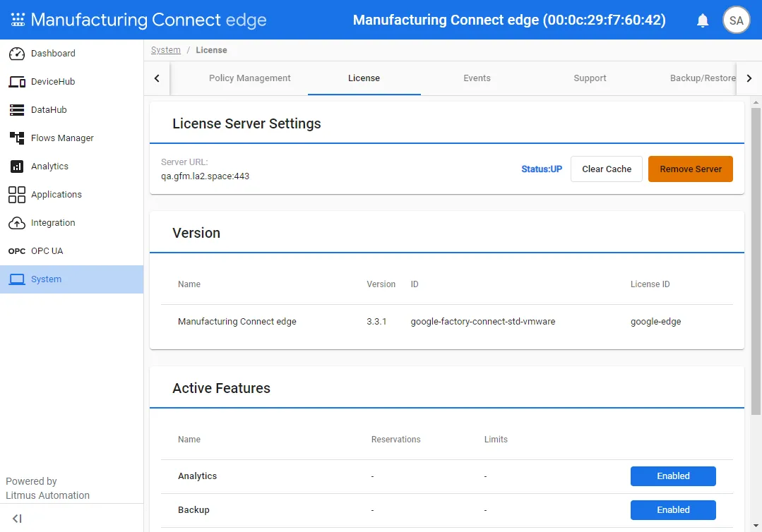Follow the System breadcrumb link
The width and height of the screenshot is (762, 532).
click(166, 50)
